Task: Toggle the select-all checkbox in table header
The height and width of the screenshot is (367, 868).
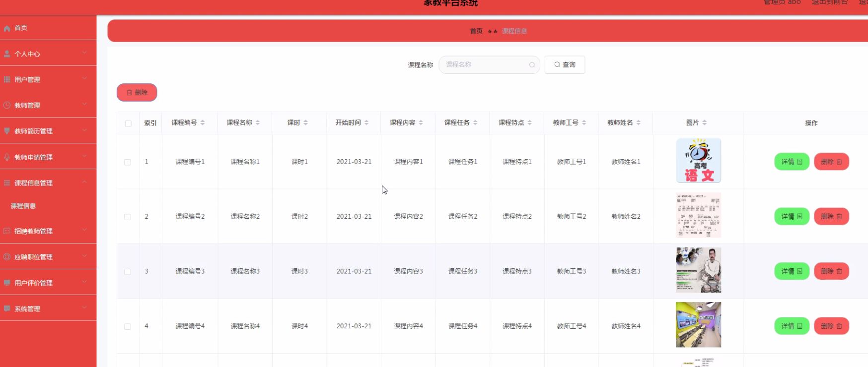Action: [x=128, y=123]
